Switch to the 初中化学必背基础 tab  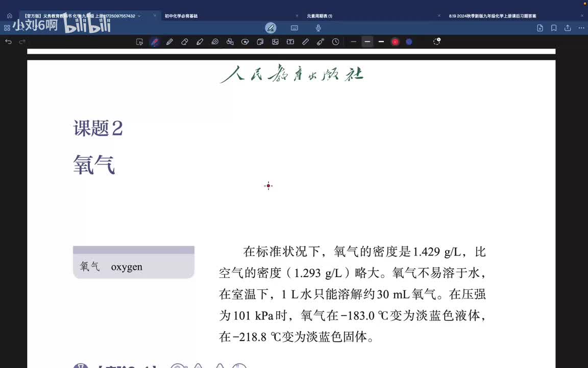click(x=181, y=16)
